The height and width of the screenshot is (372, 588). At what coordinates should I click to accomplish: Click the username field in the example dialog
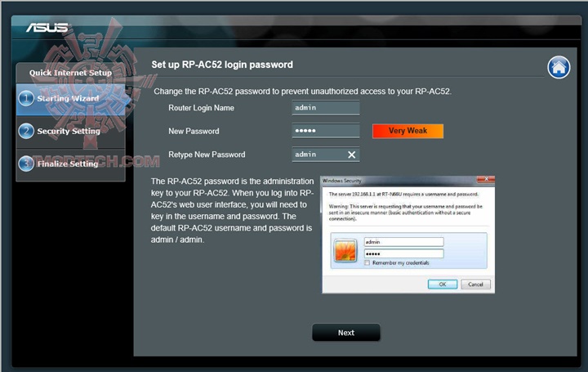coord(404,242)
